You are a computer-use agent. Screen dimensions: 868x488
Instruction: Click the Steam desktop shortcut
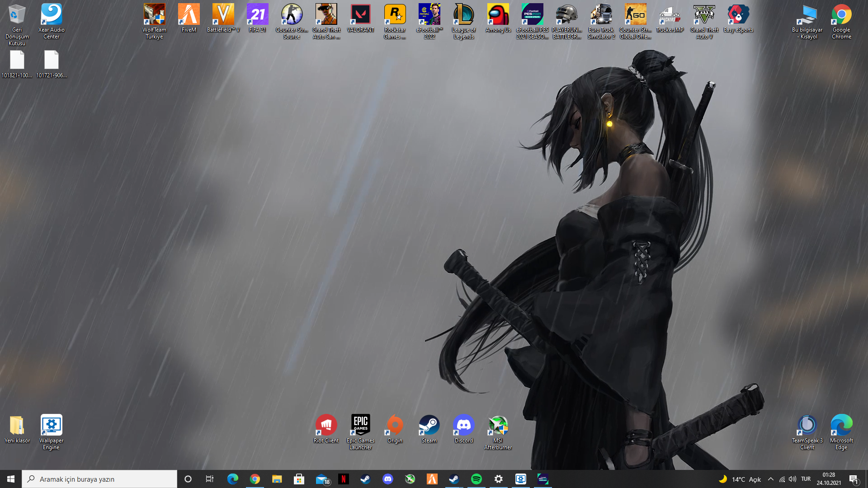pyautogui.click(x=429, y=429)
